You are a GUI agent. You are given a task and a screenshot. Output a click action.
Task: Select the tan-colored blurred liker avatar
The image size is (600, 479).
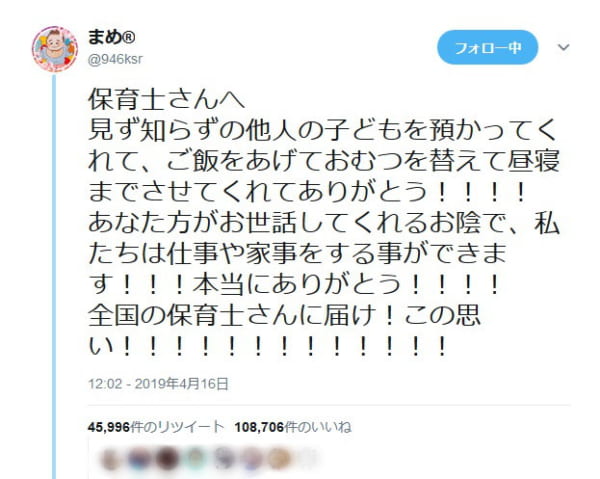click(x=279, y=459)
